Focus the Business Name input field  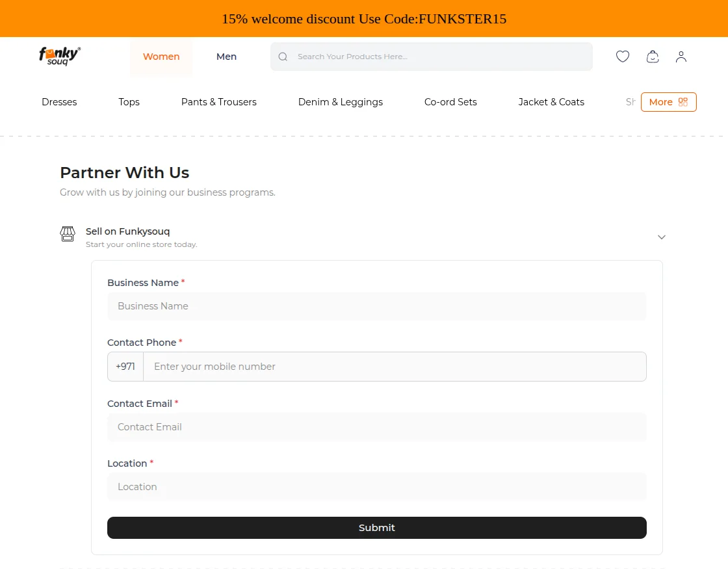377,306
